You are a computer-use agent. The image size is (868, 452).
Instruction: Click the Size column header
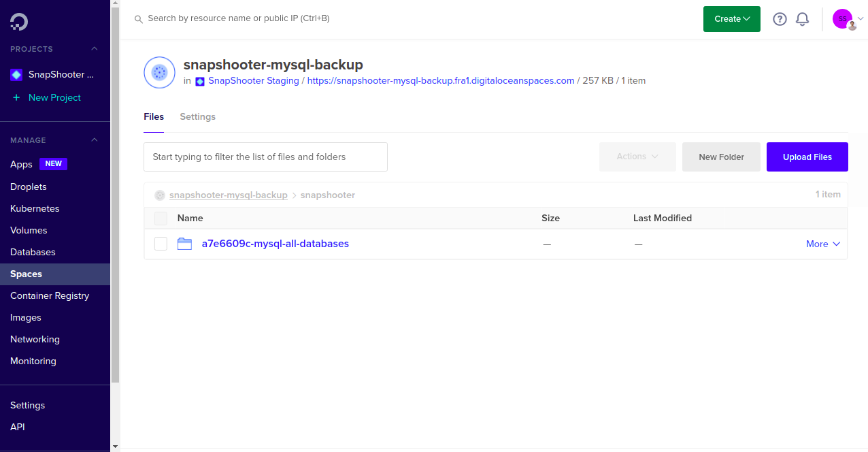point(550,218)
